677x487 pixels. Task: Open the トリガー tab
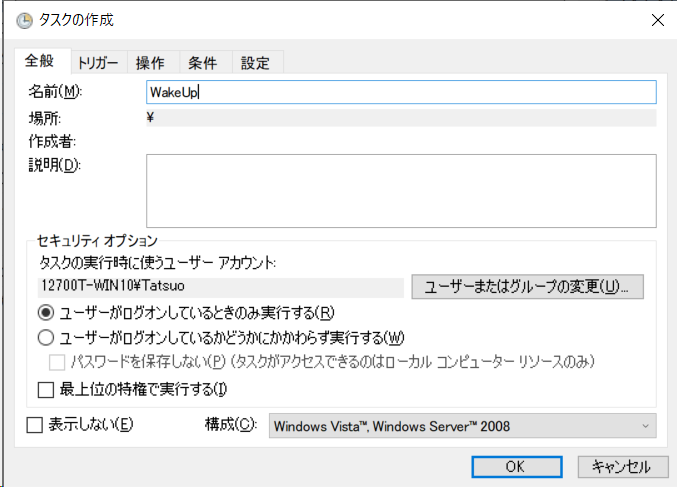(98, 63)
